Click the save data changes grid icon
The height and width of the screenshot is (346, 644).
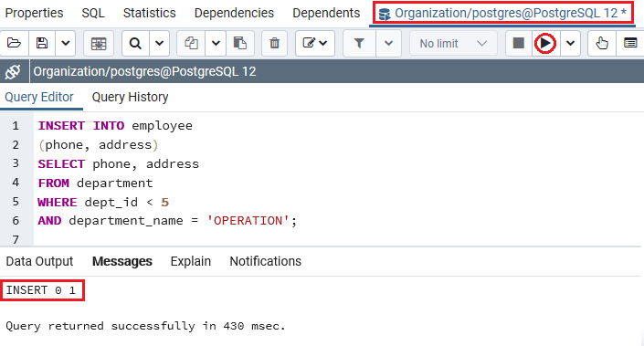[99, 43]
